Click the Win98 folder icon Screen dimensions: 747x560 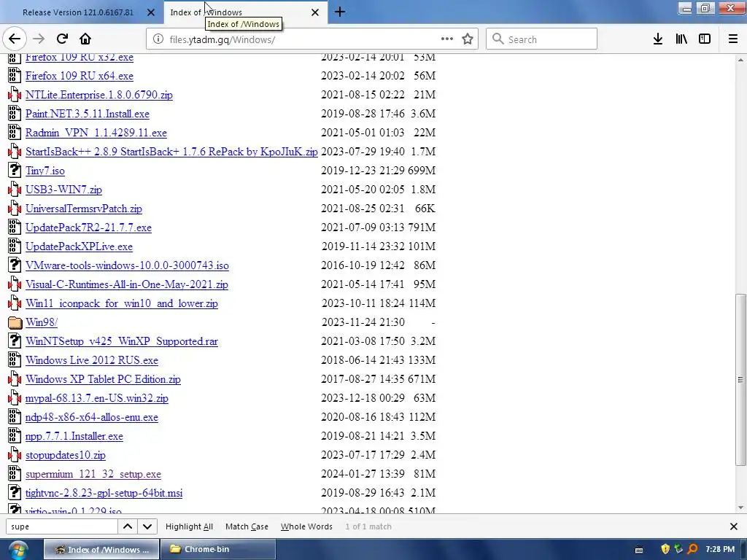(15, 322)
